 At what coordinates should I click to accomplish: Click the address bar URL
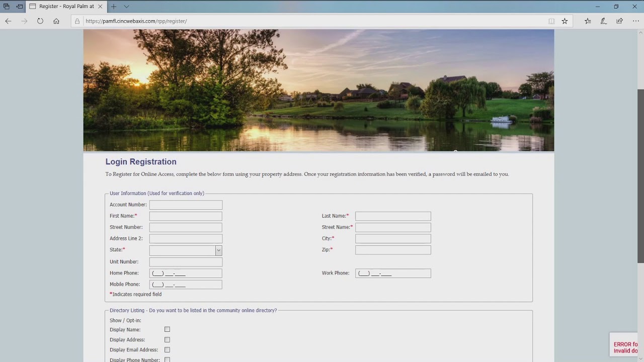tap(136, 21)
